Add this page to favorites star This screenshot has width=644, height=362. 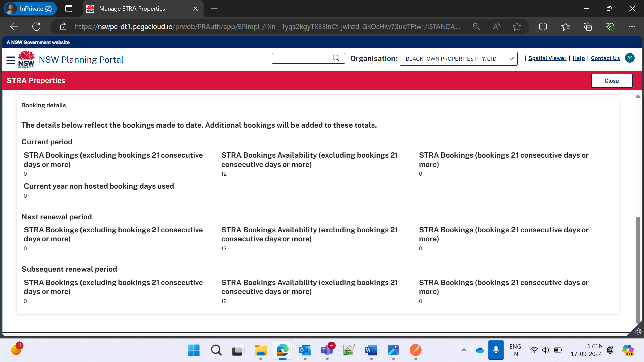[x=517, y=27]
